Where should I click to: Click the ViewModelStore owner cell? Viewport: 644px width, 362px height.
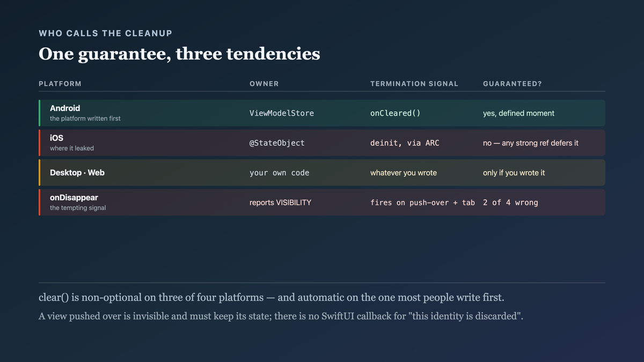coord(282,113)
